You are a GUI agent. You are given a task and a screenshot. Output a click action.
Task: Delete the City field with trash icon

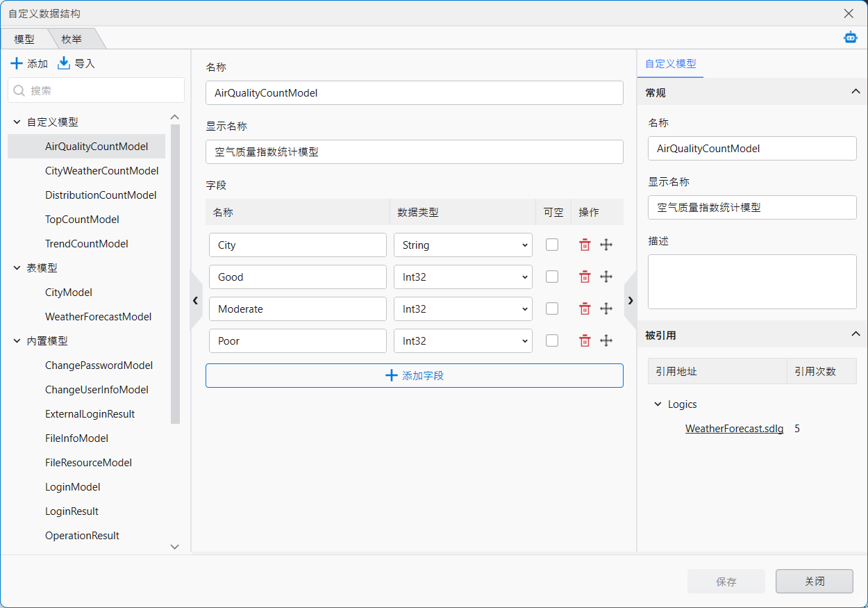point(585,245)
